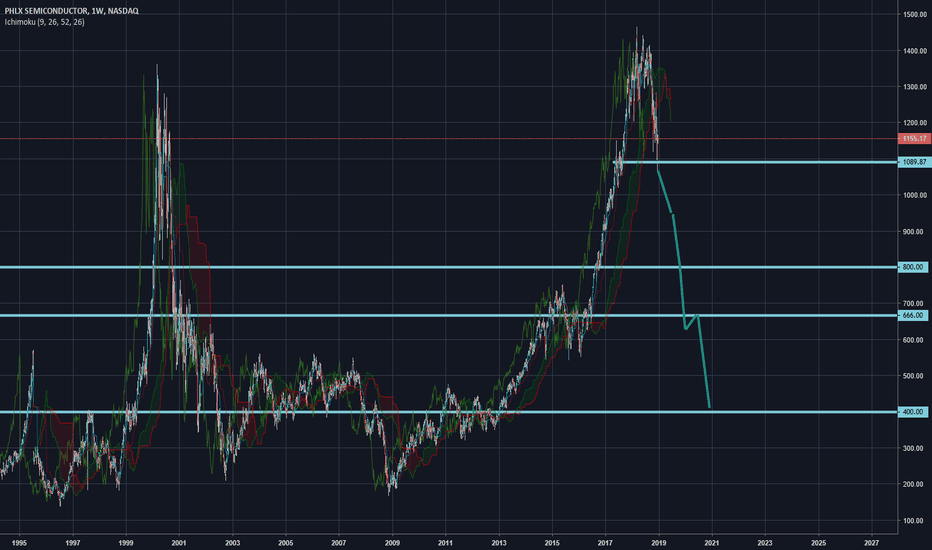Click the 300.00 price axis label
932x550 pixels.
pos(913,448)
